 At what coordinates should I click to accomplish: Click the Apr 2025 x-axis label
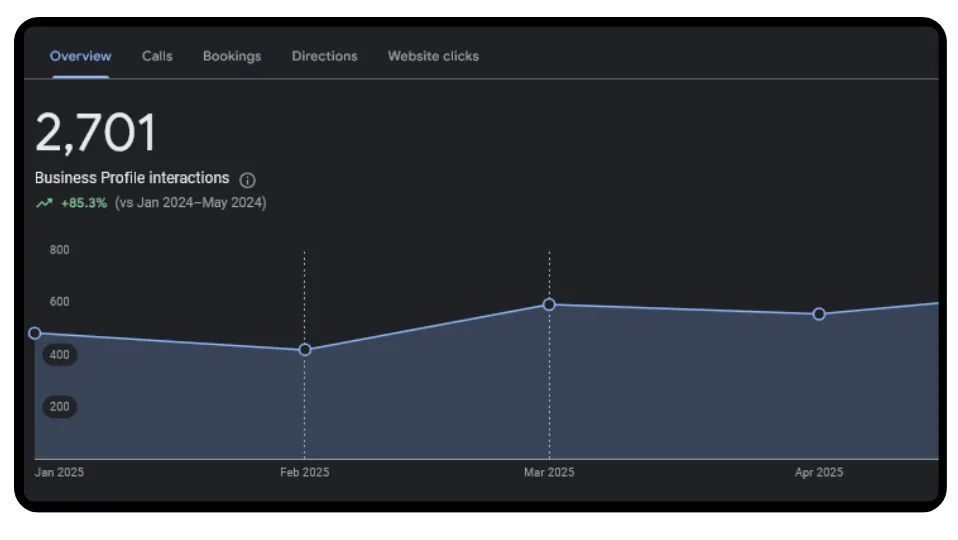point(819,472)
